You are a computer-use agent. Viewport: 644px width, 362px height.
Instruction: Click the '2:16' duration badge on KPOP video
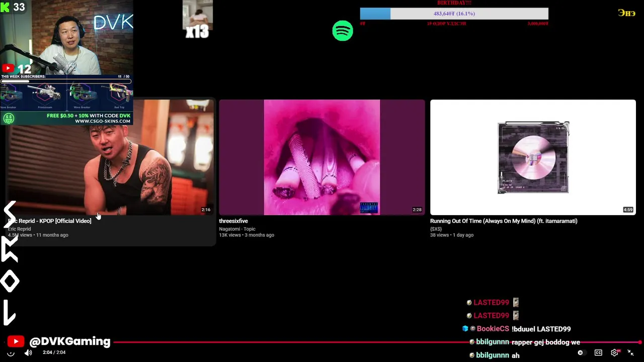click(x=206, y=210)
